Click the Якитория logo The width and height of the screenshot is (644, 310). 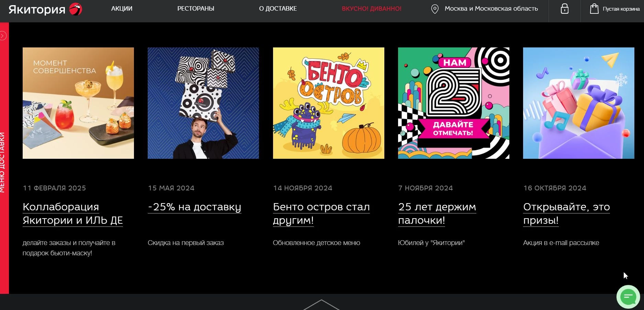(x=45, y=9)
